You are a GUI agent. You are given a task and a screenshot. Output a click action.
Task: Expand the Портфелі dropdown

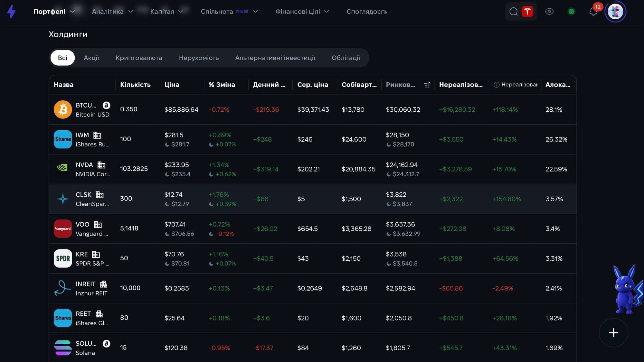(x=54, y=12)
